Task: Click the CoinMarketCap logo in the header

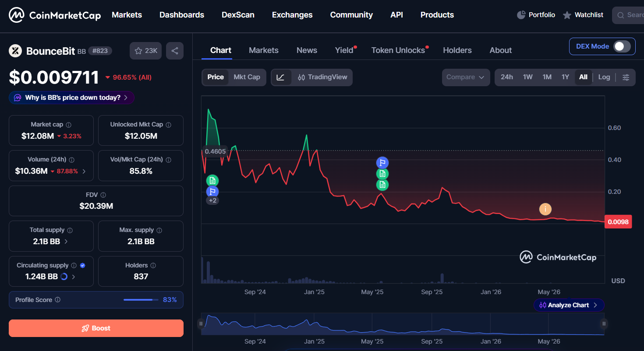Action: [55, 15]
